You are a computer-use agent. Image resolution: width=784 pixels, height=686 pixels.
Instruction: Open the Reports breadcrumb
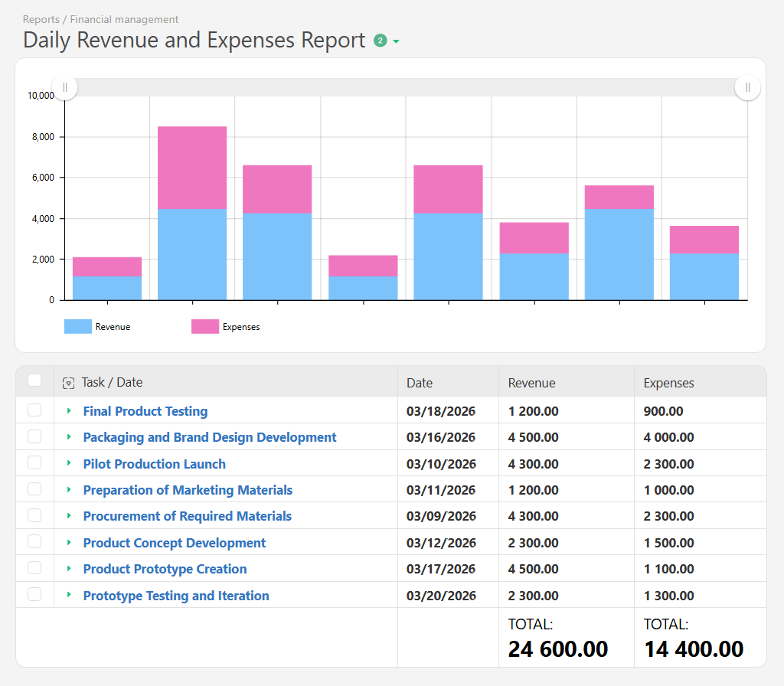pyautogui.click(x=41, y=19)
